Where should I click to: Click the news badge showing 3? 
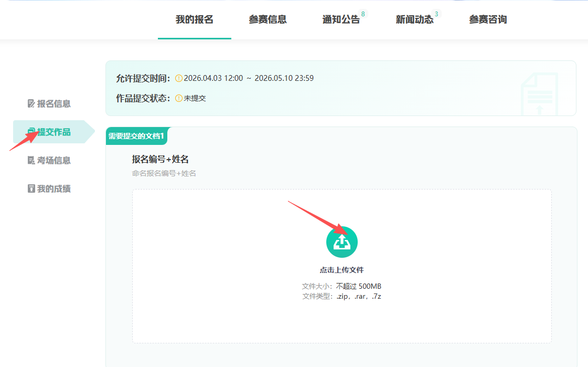[436, 14]
